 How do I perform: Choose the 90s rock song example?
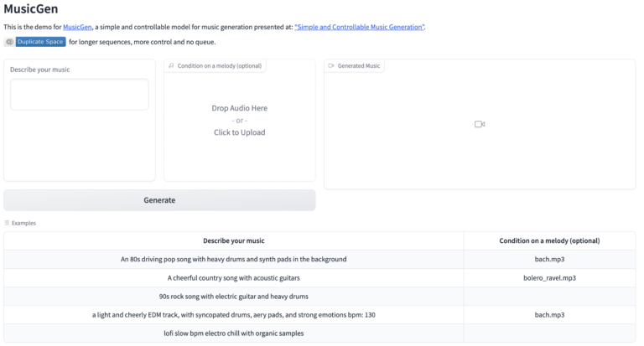(x=233, y=297)
